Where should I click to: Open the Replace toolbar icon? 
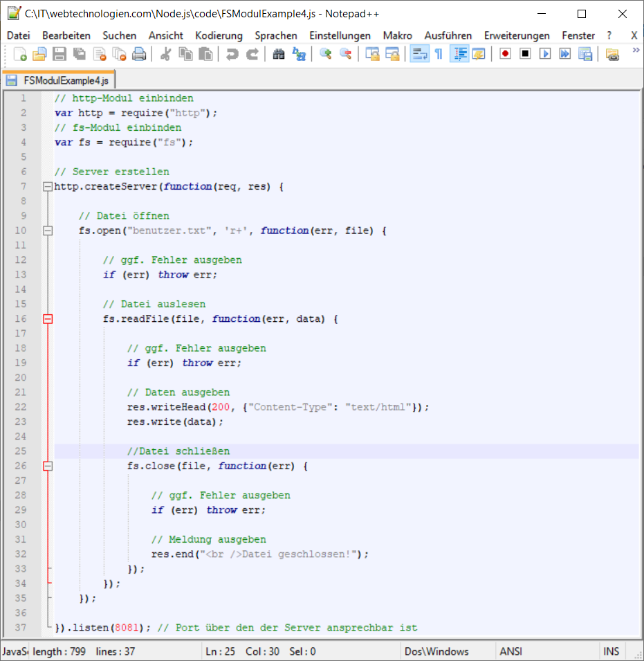[x=299, y=54]
